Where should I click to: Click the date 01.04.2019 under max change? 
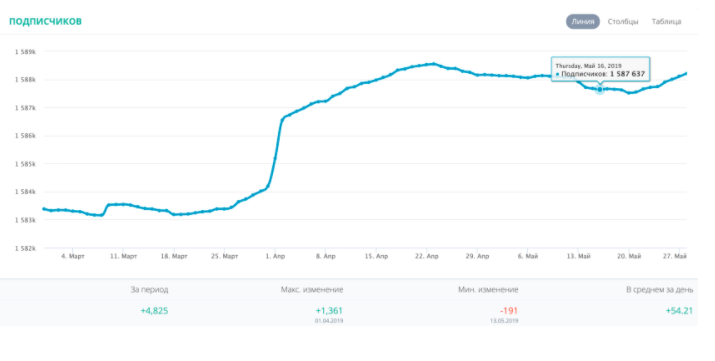329,321
